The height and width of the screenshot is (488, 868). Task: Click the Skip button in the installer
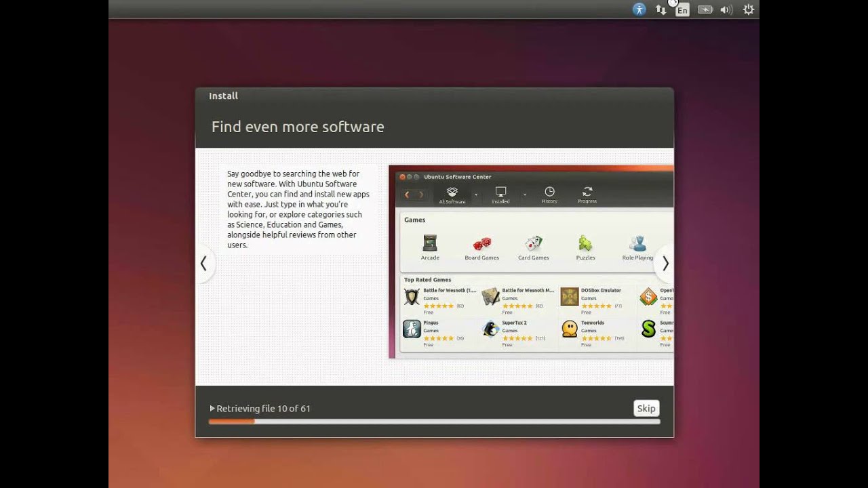pos(646,408)
